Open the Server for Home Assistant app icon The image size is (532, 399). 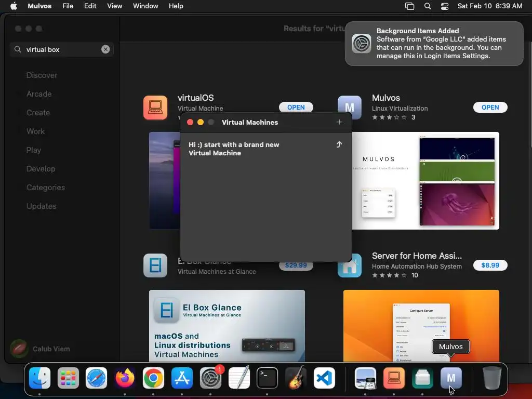coord(350,265)
